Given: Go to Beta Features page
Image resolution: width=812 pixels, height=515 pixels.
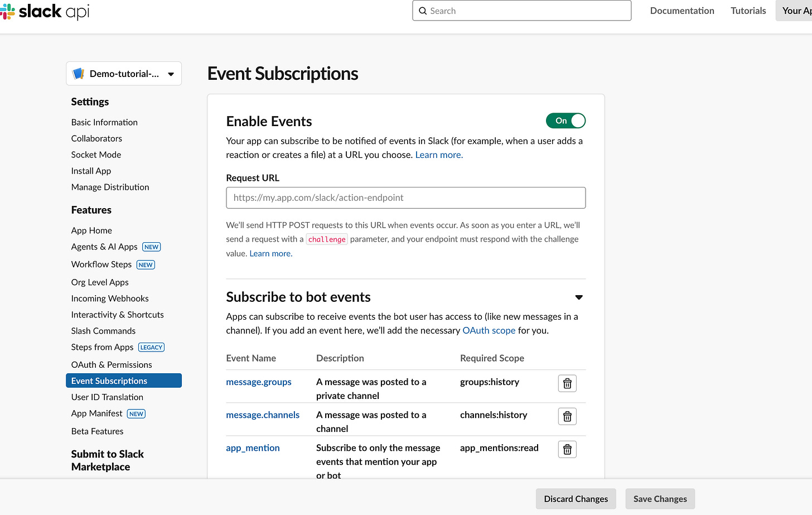Looking at the screenshot, I should click(x=97, y=431).
